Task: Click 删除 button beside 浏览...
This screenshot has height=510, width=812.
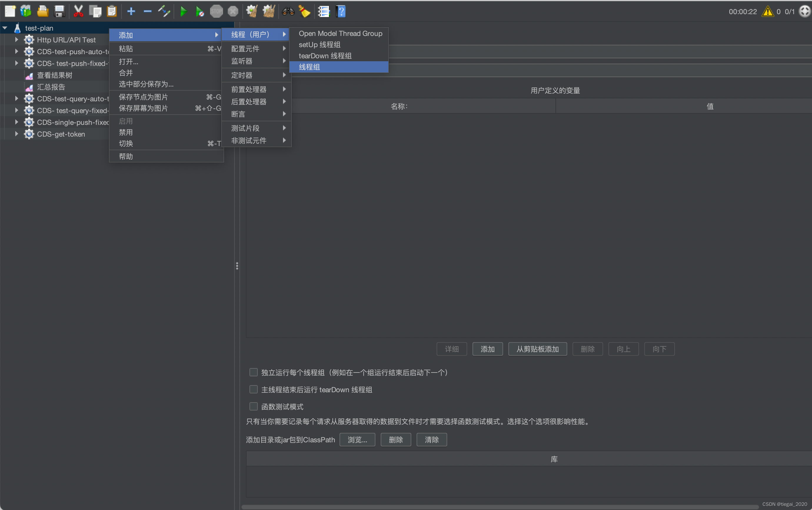Action: [x=395, y=440]
